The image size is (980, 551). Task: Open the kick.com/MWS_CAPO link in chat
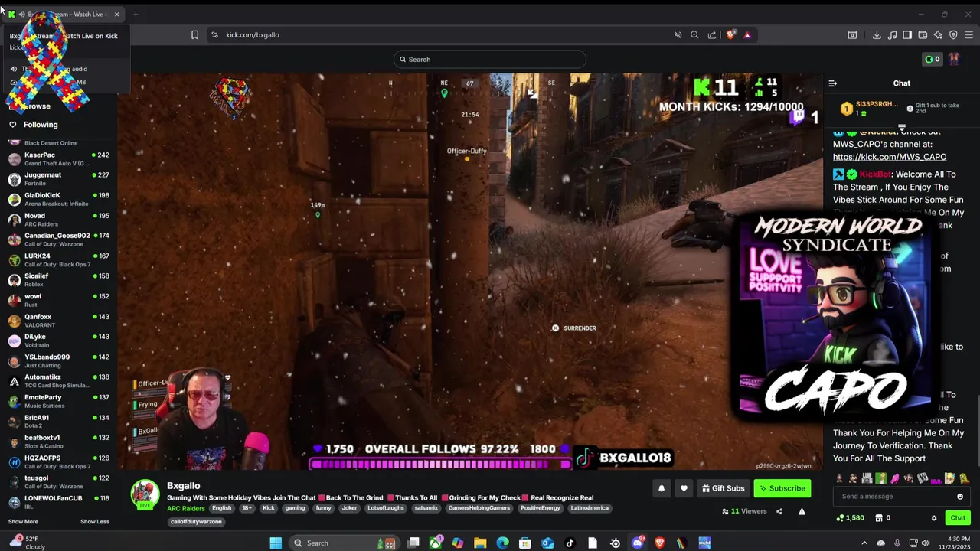click(x=890, y=157)
